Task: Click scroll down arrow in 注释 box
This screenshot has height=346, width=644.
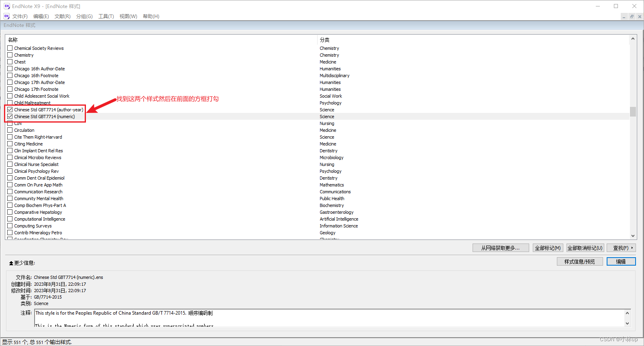Action: 627,323
